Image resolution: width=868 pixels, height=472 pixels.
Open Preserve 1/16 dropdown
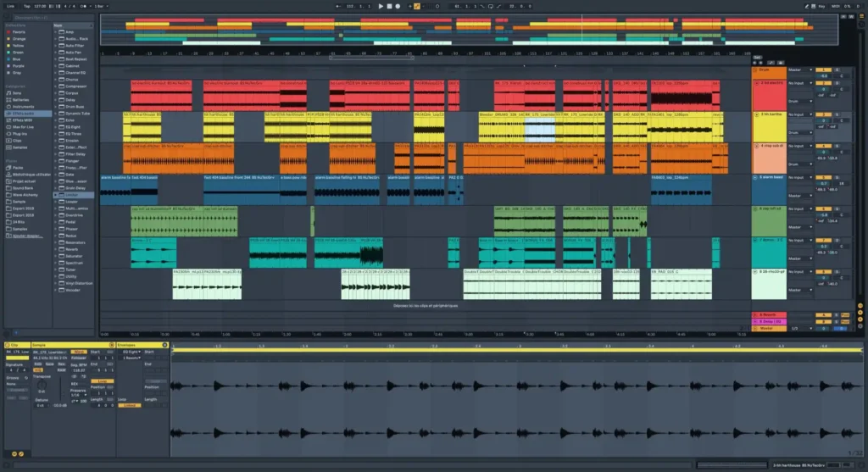(x=78, y=395)
